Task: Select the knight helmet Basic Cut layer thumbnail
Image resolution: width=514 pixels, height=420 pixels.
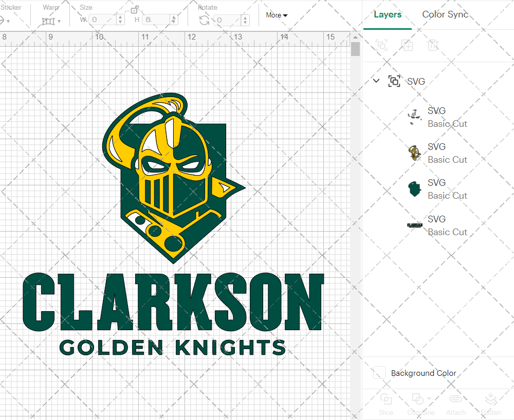Action: pyautogui.click(x=414, y=152)
